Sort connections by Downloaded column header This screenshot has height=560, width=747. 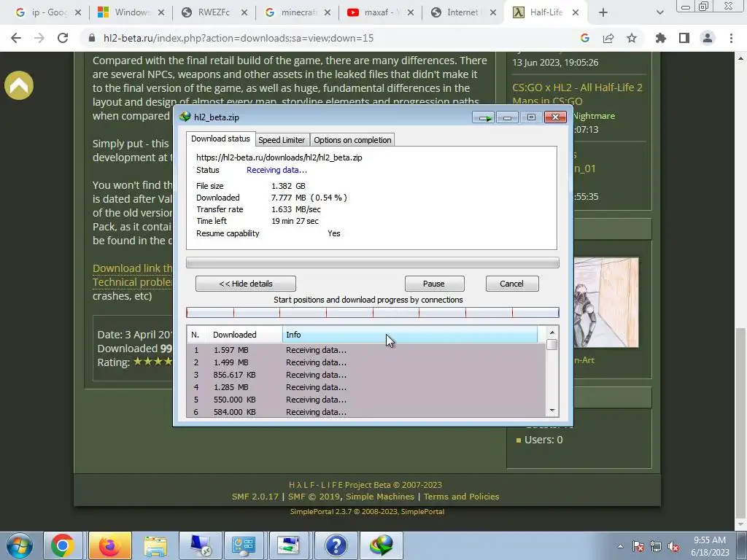pyautogui.click(x=246, y=335)
